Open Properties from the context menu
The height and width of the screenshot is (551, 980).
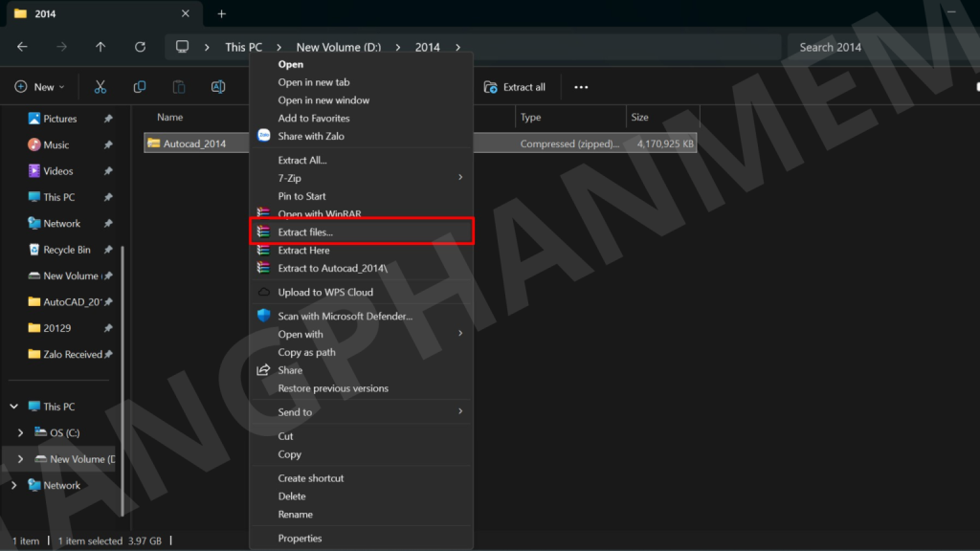(x=300, y=539)
